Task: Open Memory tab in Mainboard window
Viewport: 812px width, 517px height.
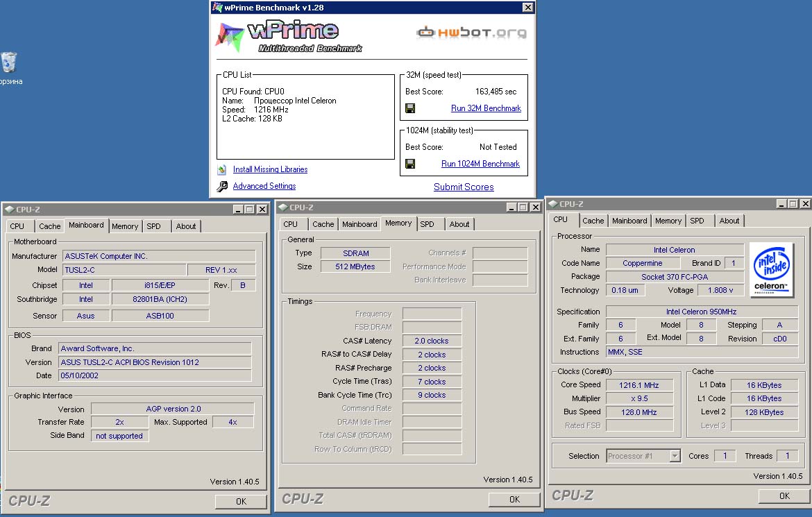Action: pos(125,226)
